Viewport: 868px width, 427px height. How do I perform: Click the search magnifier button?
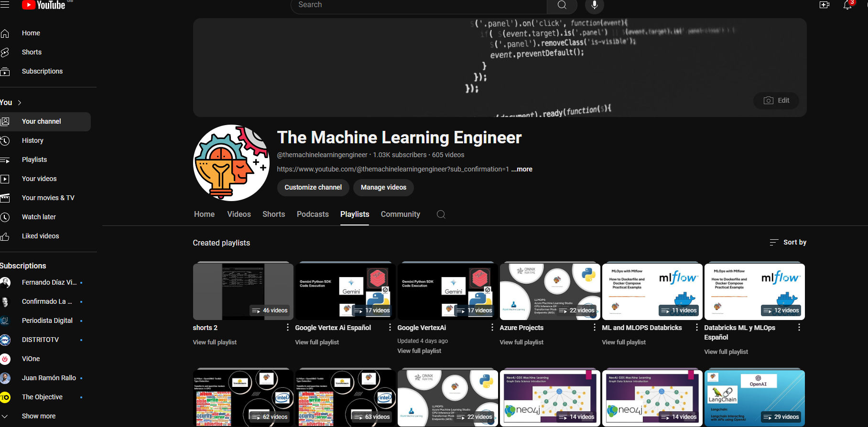pyautogui.click(x=562, y=5)
